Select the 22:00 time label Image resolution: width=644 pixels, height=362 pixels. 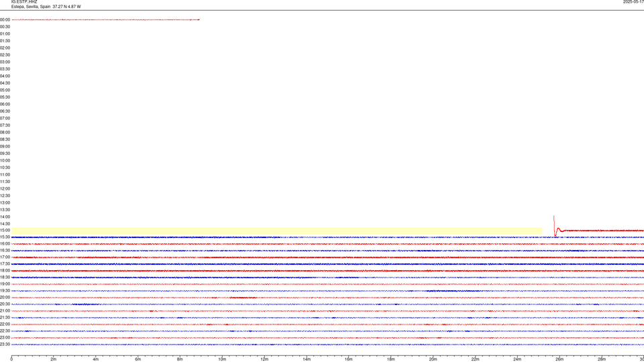coord(5,324)
